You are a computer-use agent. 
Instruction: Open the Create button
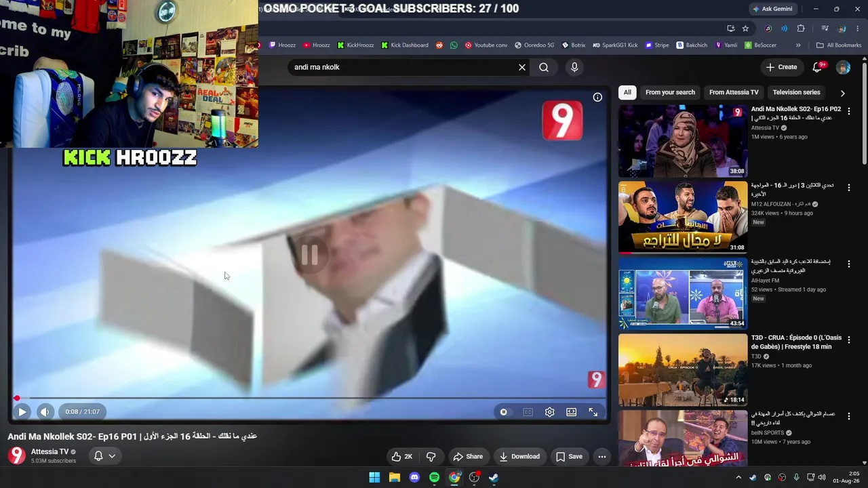click(781, 67)
